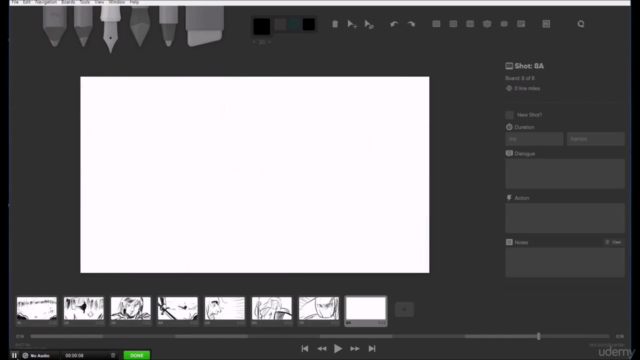Viewport: 640px width, 360px height.
Task: Click the drawing canvas
Action: click(x=255, y=175)
